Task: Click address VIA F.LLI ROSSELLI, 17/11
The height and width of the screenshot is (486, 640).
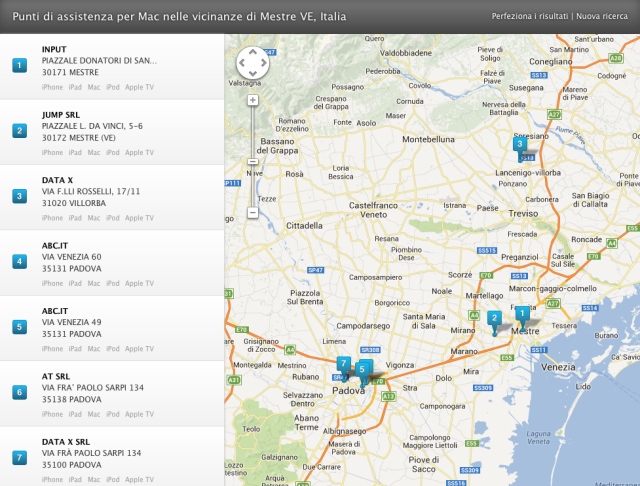Action: [91, 191]
